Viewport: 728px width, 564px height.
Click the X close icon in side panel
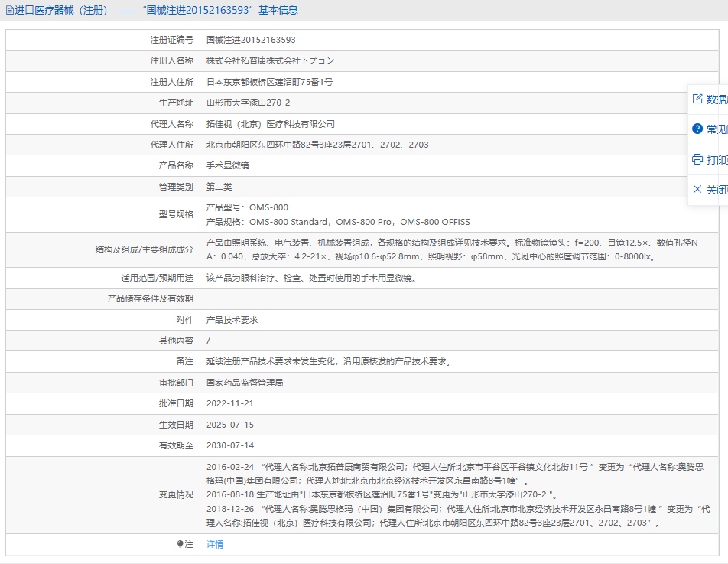[697, 189]
